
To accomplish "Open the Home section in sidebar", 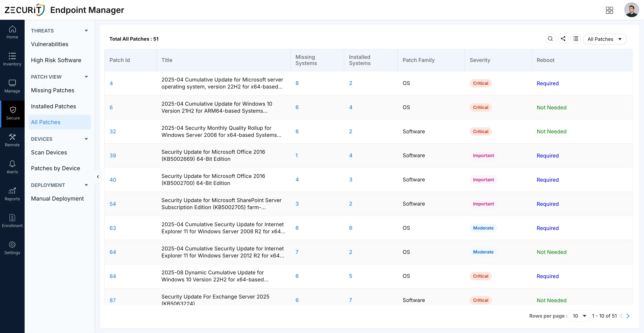I will (12, 33).
